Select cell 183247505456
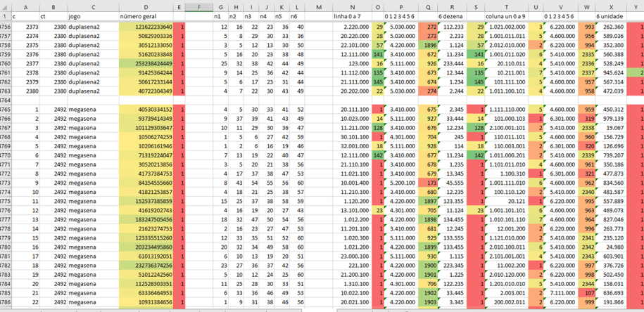 click(146, 220)
